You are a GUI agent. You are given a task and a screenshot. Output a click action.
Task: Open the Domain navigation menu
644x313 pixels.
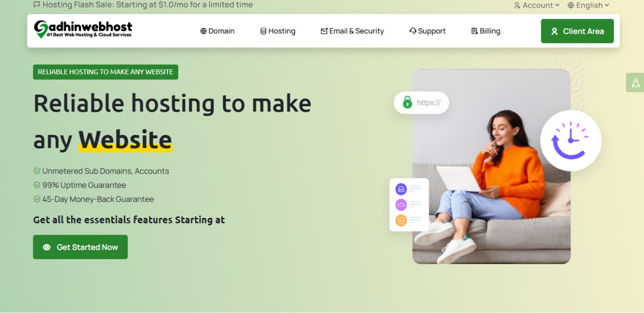[x=217, y=31]
